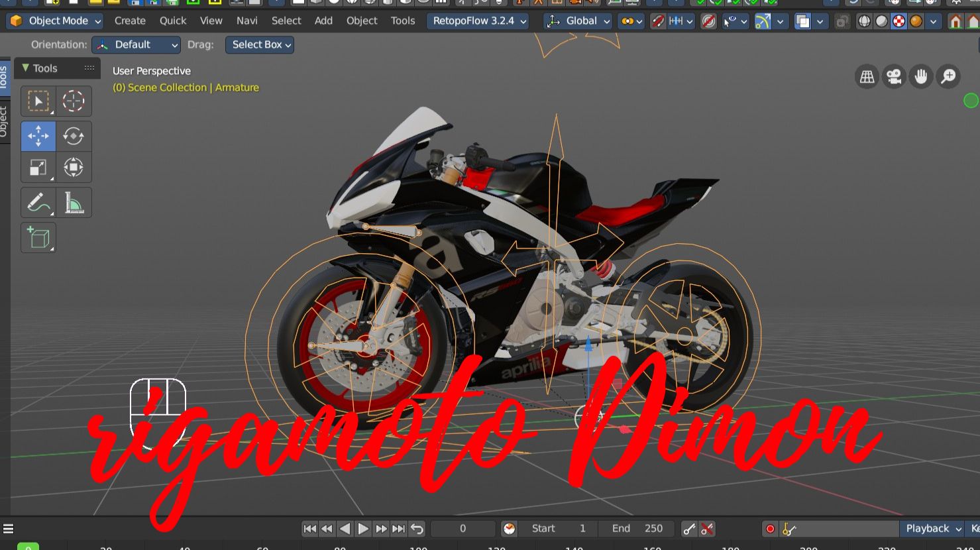
Task: Toggle the preview range clock button
Action: coord(509,529)
